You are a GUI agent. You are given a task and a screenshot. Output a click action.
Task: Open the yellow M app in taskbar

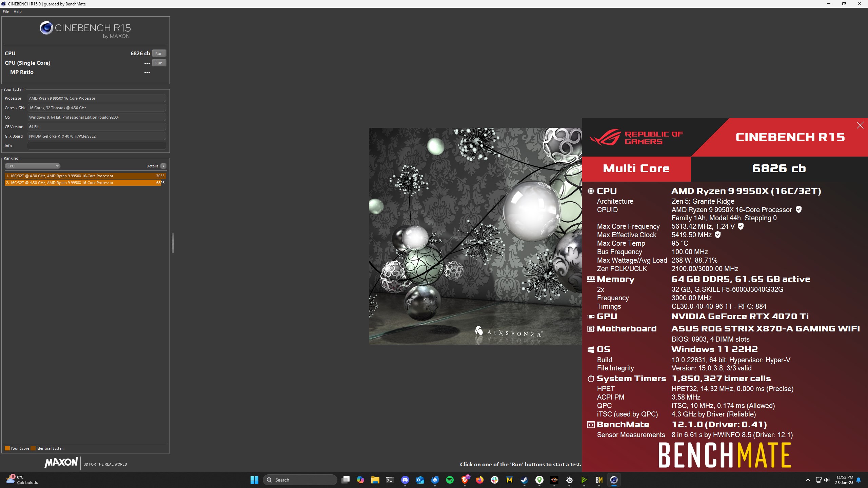[509, 480]
